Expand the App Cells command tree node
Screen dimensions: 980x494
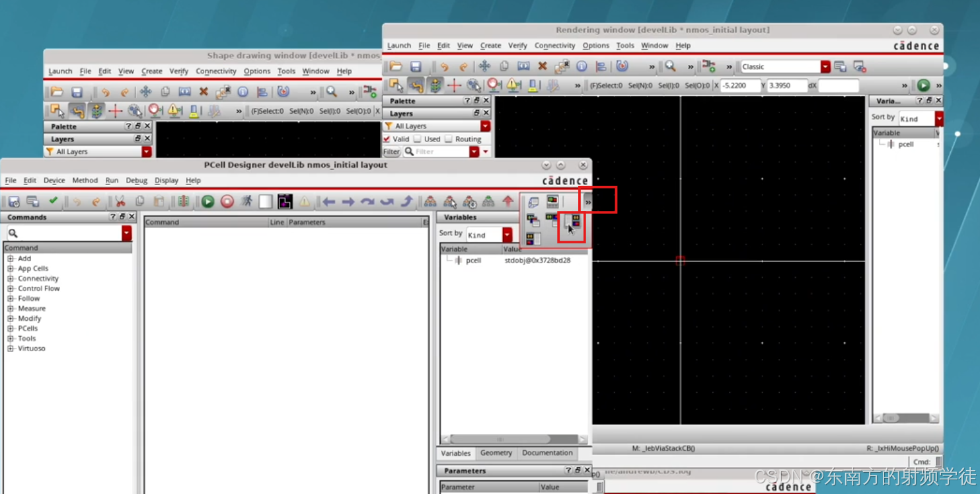click(11, 268)
